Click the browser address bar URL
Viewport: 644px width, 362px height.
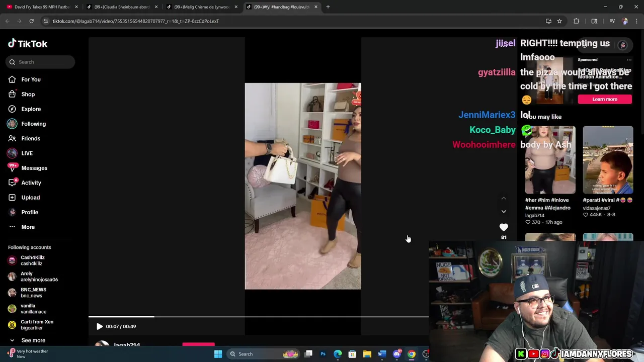136,21
